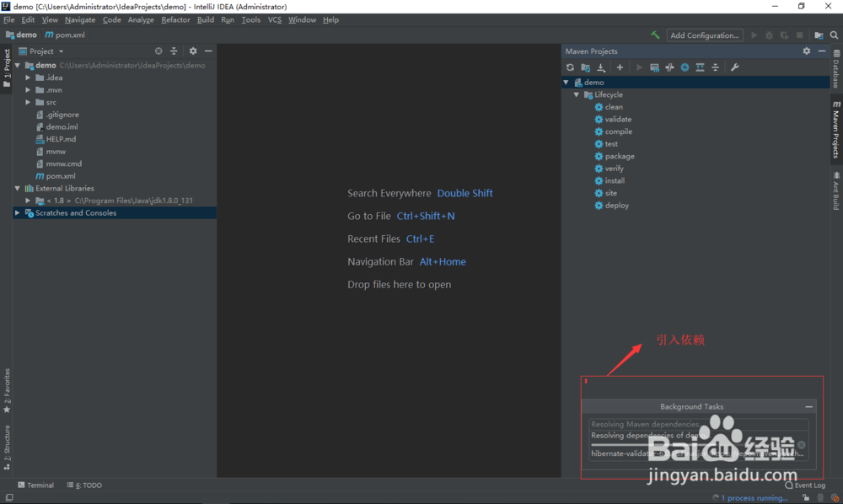Open the Refactor menu

click(175, 20)
